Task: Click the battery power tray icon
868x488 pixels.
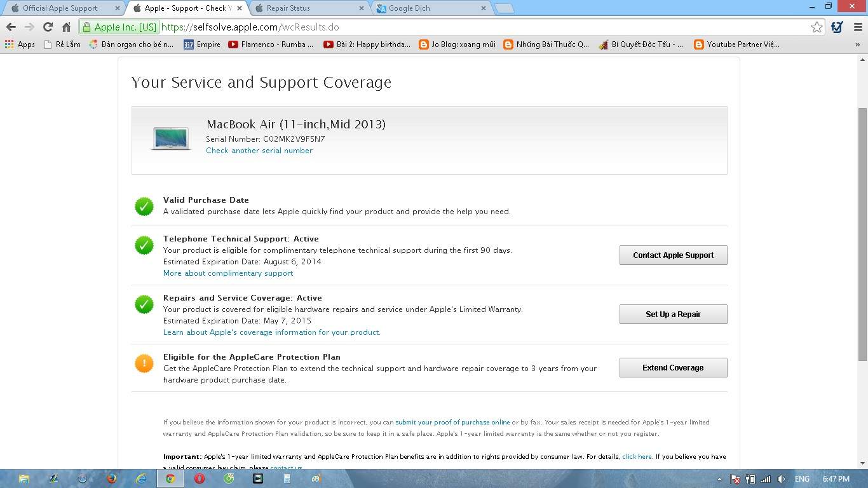Action: tap(750, 479)
